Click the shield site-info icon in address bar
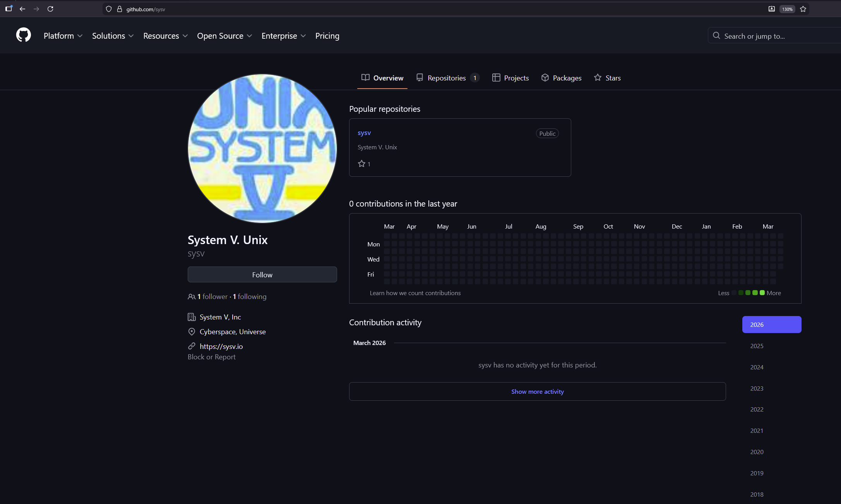The height and width of the screenshot is (504, 841). [109, 9]
